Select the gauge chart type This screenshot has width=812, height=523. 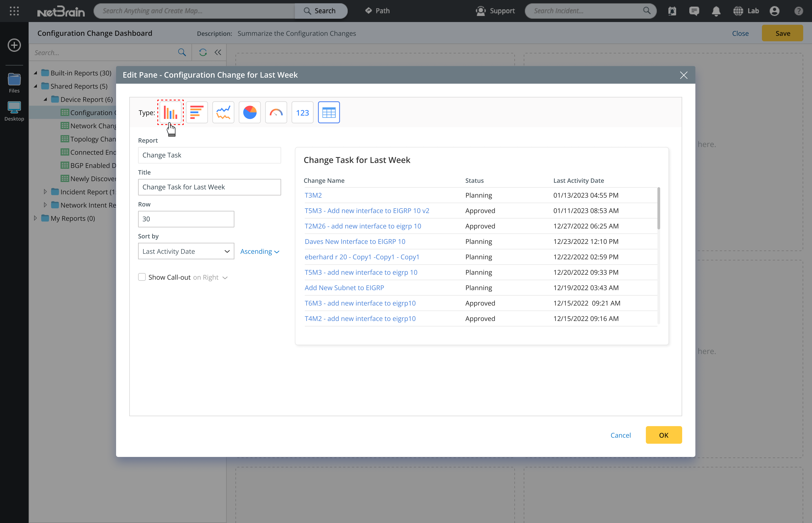point(276,112)
